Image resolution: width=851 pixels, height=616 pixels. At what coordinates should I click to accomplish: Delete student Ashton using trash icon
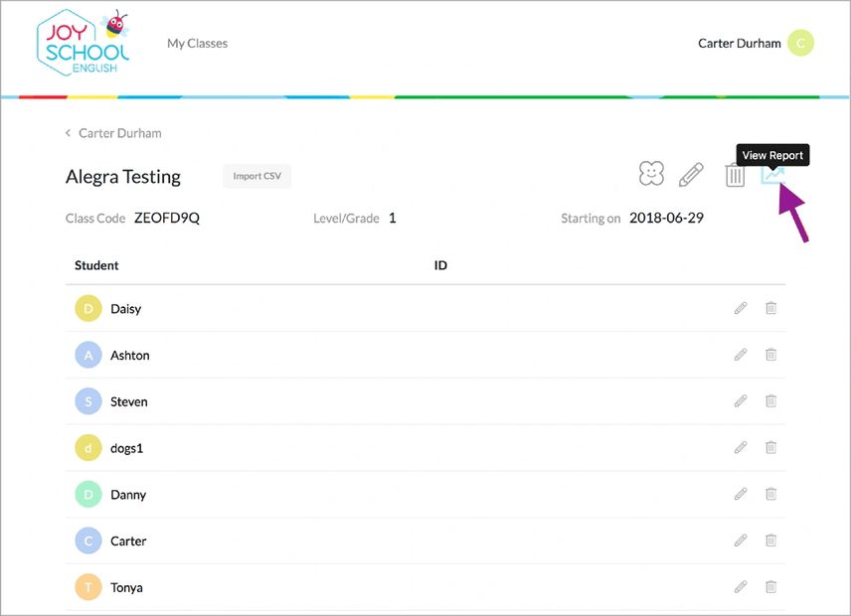pos(770,355)
